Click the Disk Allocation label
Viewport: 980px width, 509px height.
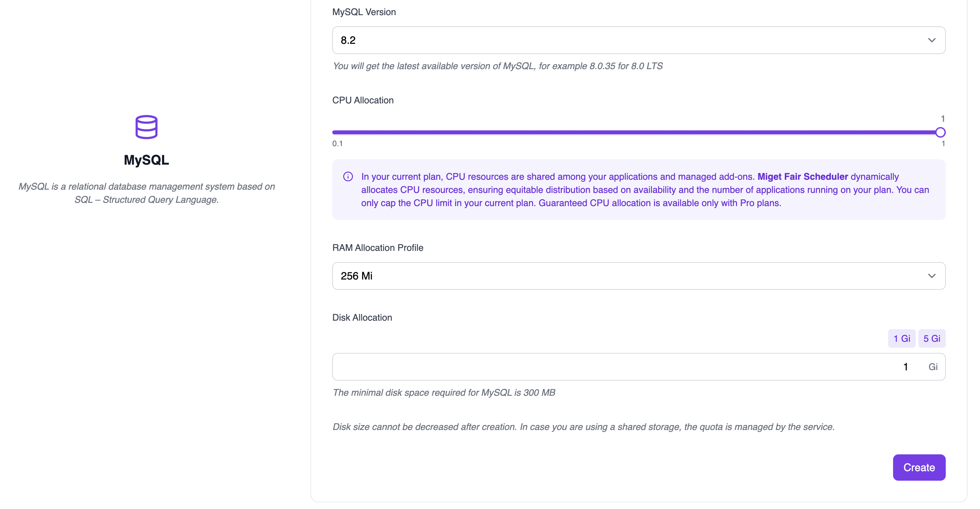point(362,317)
